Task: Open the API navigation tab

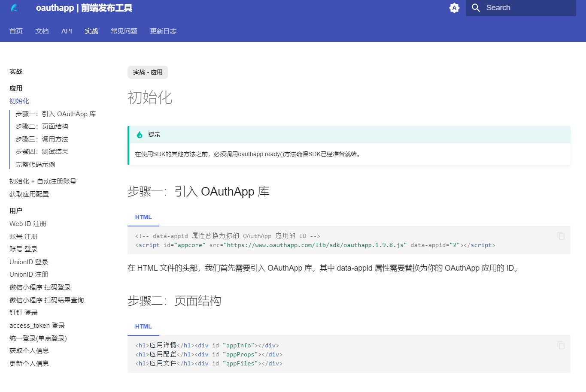Action: [67, 31]
